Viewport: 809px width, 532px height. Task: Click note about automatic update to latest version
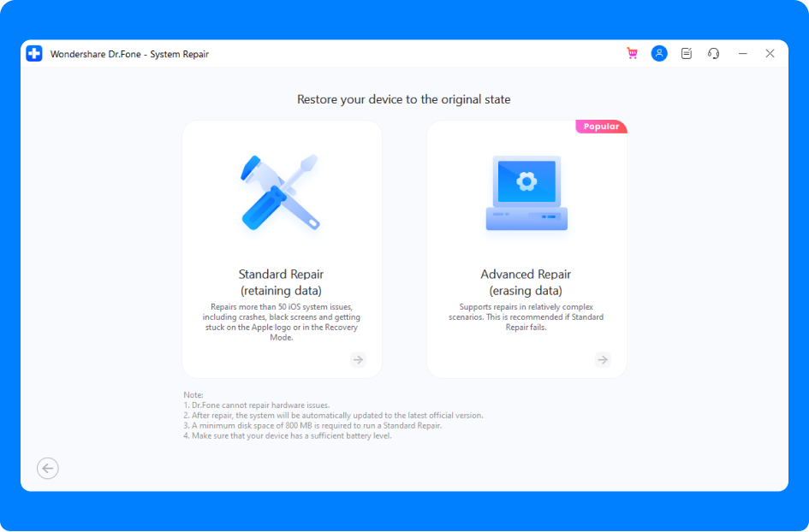[x=333, y=416]
